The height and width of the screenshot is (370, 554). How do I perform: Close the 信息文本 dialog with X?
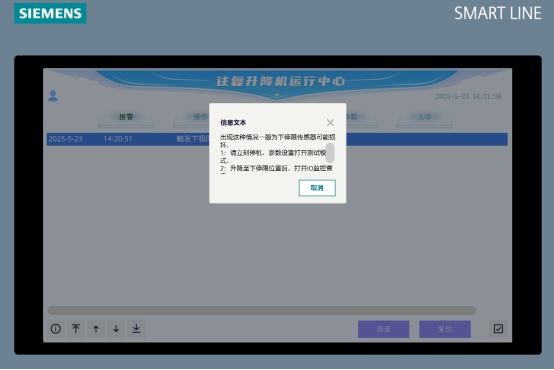tap(330, 123)
